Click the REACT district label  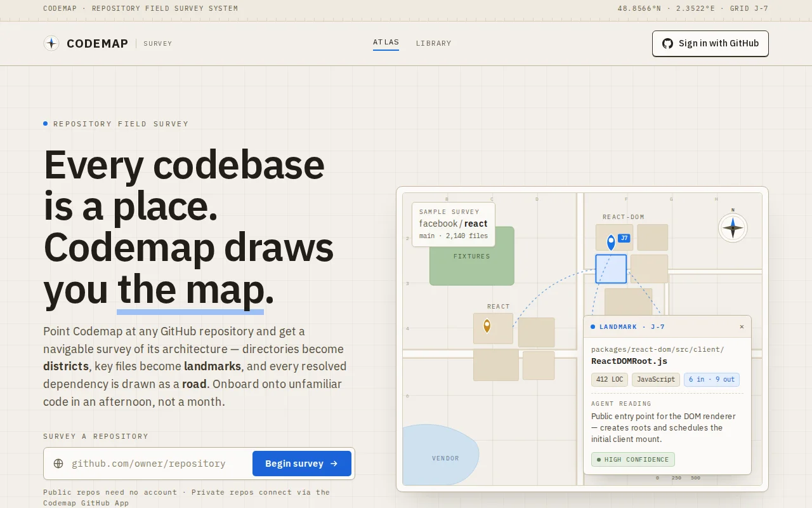point(499,307)
